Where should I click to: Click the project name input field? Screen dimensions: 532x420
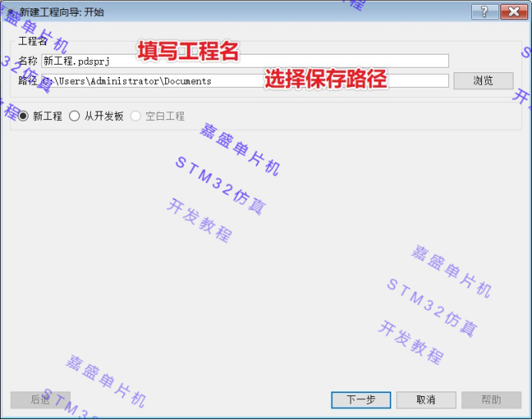click(245, 61)
